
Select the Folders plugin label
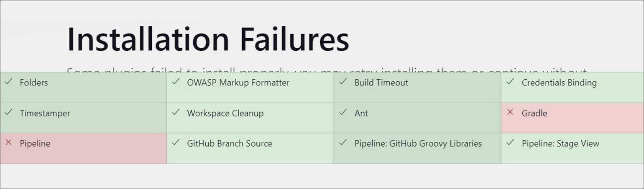(x=34, y=83)
